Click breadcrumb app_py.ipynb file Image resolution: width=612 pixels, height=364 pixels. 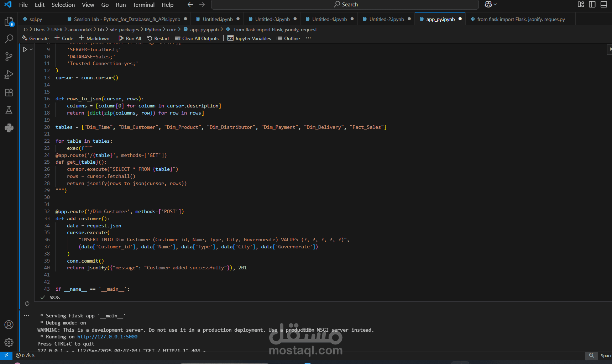[201, 30]
